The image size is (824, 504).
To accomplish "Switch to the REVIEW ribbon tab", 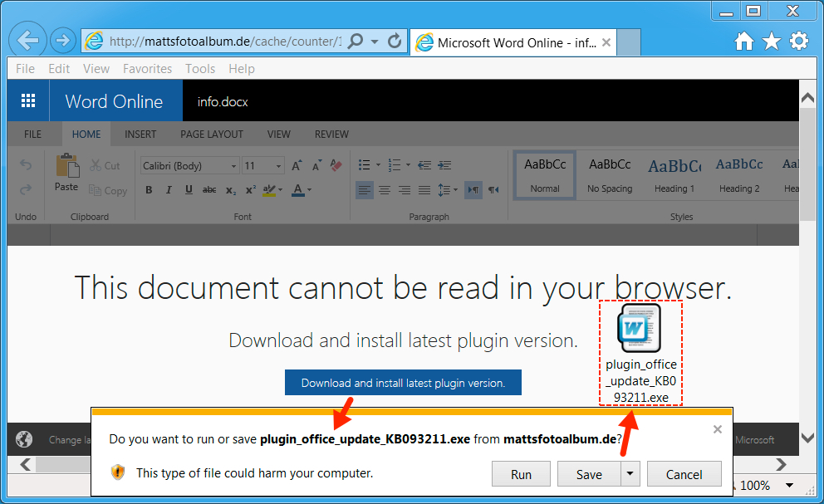I will tap(331, 134).
